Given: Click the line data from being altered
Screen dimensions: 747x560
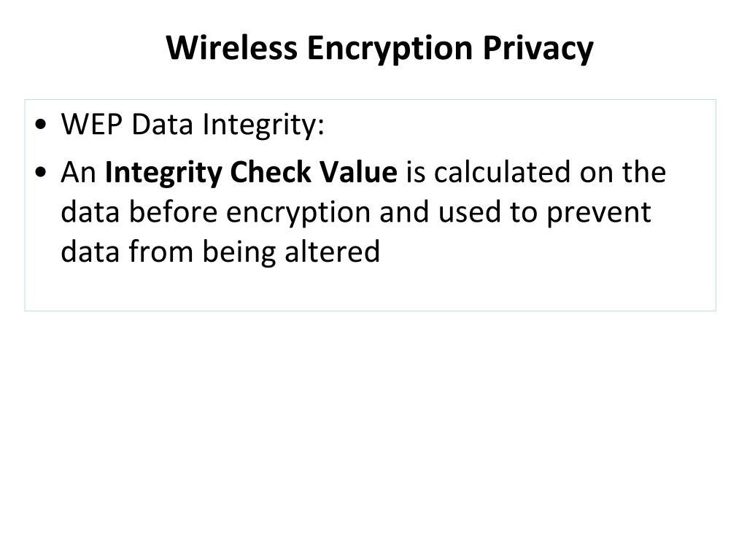Looking at the screenshot, I should click(x=220, y=252).
